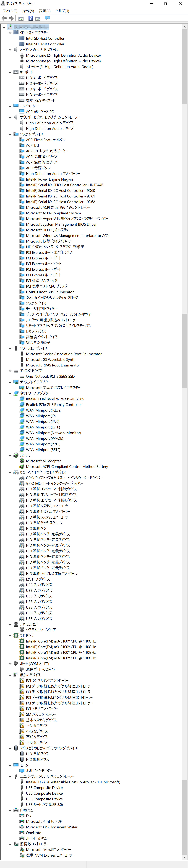This screenshot has height=868, width=188.
Task: Click the Forward arrow in the toolbar
Action: [x=11, y=18]
